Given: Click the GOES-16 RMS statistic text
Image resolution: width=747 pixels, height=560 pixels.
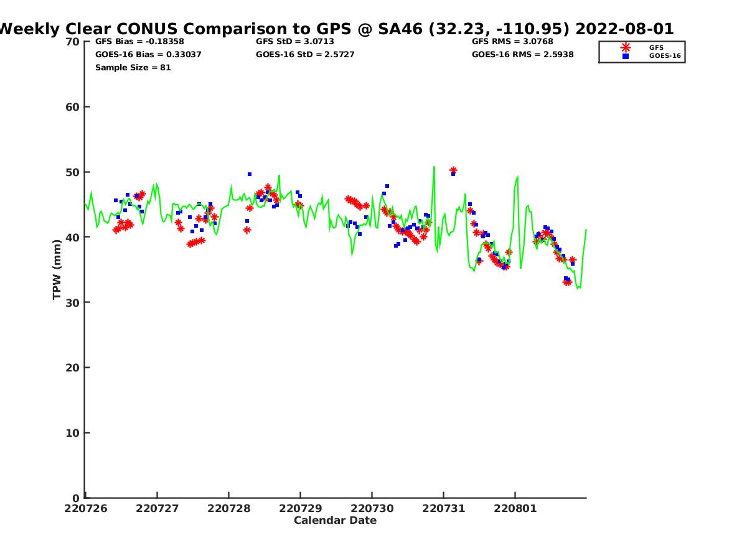Looking at the screenshot, I should pos(523,55).
